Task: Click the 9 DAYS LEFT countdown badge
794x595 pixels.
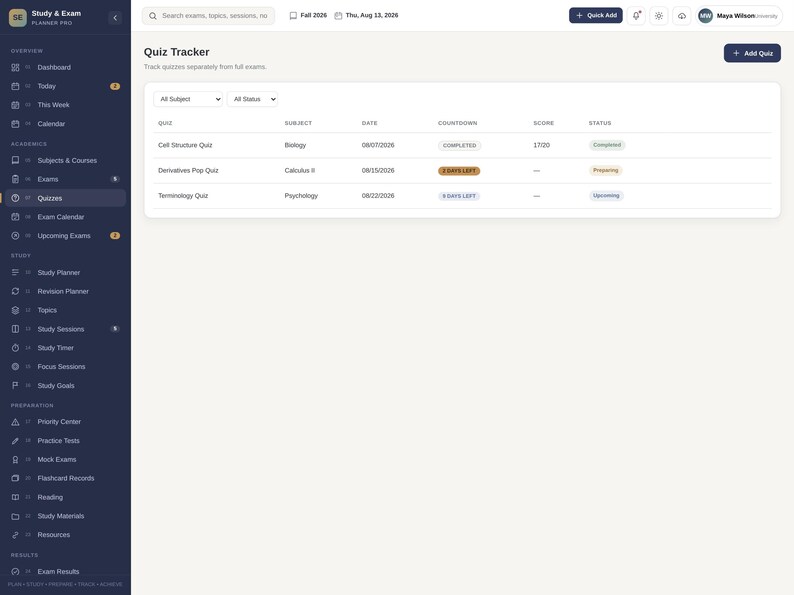Action: [459, 196]
